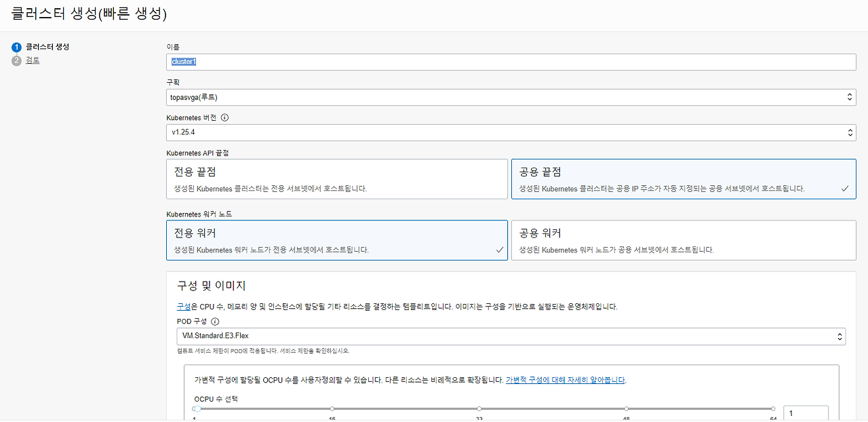The image size is (868, 422).
Task: Click the OCPU number input box
Action: click(x=806, y=413)
